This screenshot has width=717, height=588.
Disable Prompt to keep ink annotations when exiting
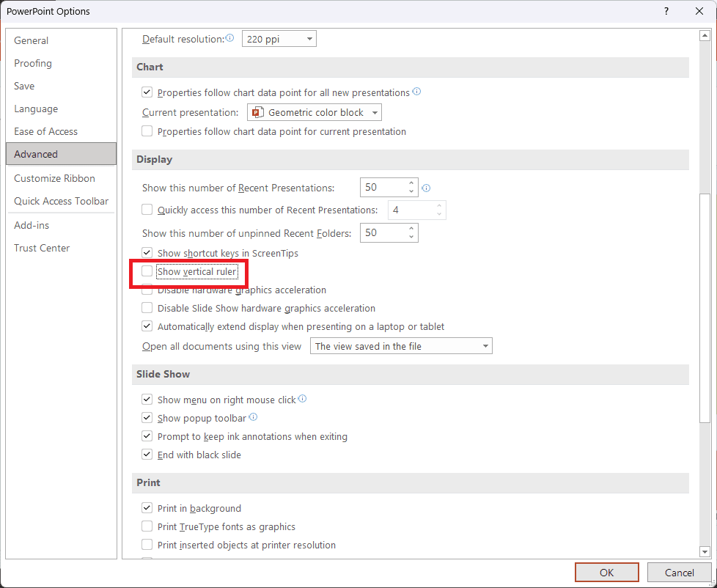coord(147,436)
